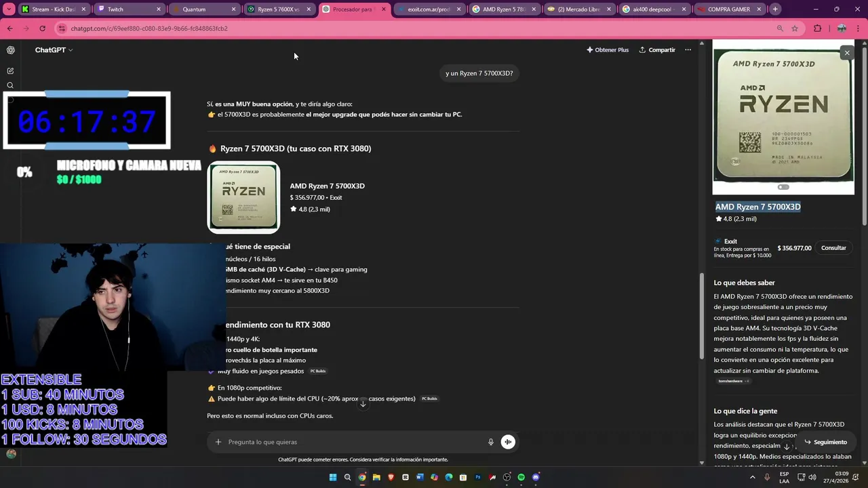Open the ChatGPT logo icon in the sidebar
Screen dimensions: 868x488
coord(10,50)
